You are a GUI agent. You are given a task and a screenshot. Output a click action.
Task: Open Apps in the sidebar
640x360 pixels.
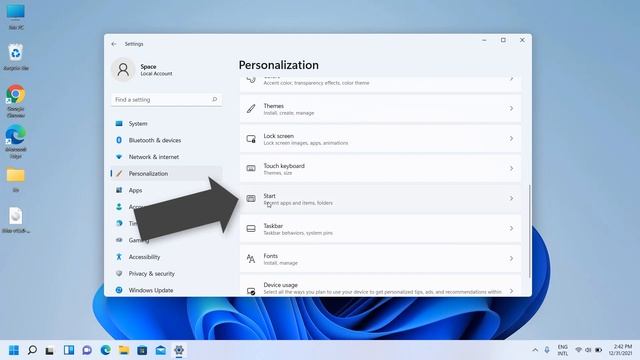(167, 190)
